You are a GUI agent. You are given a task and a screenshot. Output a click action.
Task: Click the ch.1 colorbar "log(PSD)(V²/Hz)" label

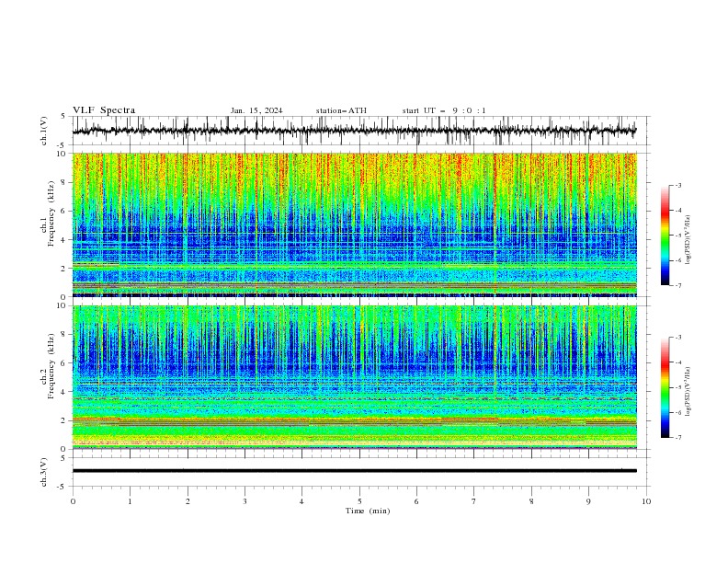coord(688,240)
